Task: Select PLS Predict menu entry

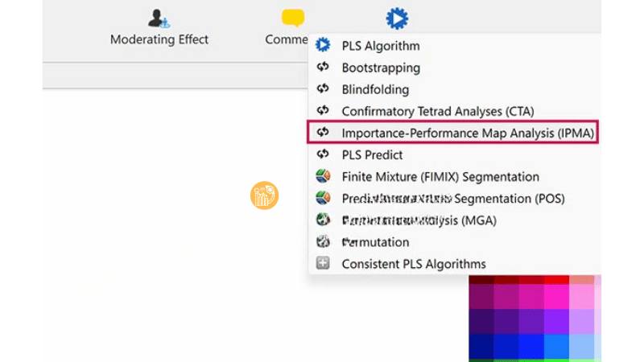Action: coord(372,154)
